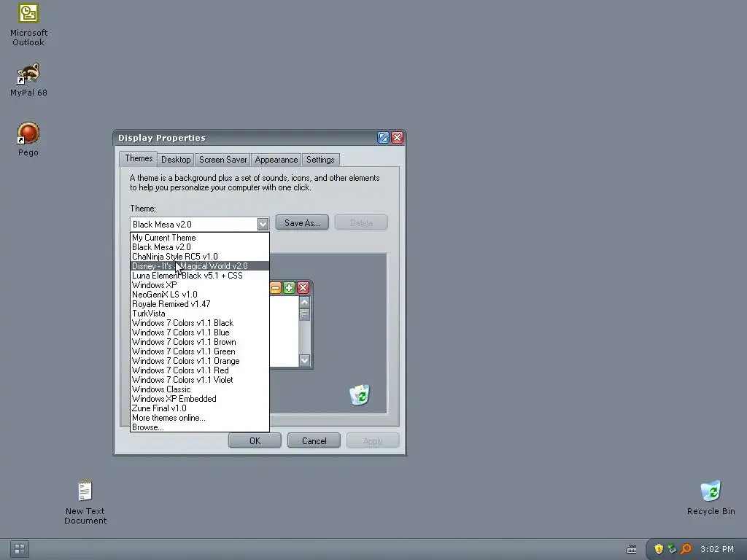Click the yellow security shield tray icon

pyautogui.click(x=659, y=549)
